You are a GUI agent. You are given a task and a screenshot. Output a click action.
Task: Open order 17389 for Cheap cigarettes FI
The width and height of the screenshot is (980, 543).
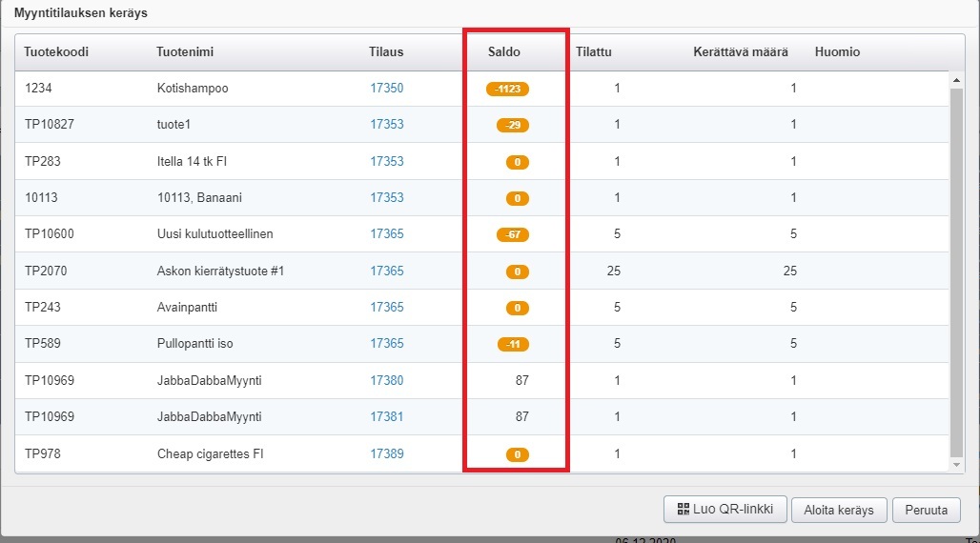tap(386, 454)
